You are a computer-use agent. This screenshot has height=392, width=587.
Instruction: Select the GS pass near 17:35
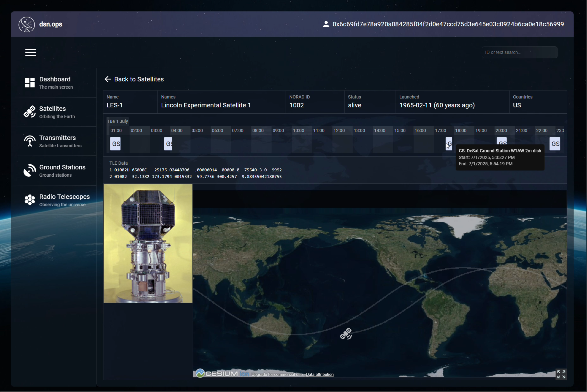coord(449,144)
